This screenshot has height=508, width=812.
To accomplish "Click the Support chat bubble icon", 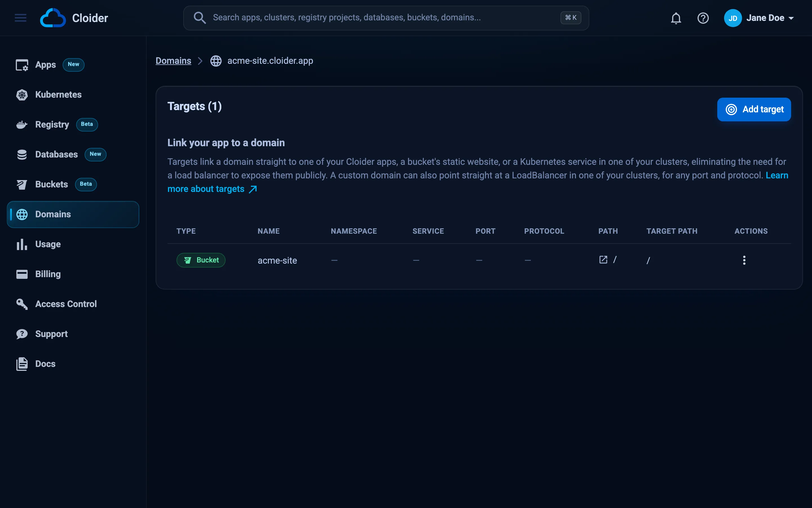I will pyautogui.click(x=22, y=334).
